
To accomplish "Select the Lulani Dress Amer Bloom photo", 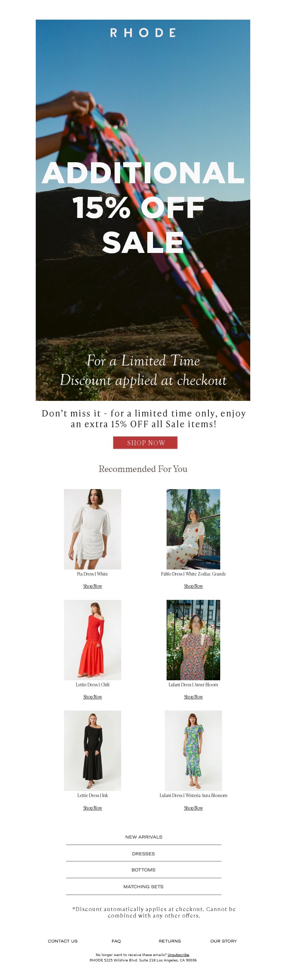I will click(x=193, y=640).
